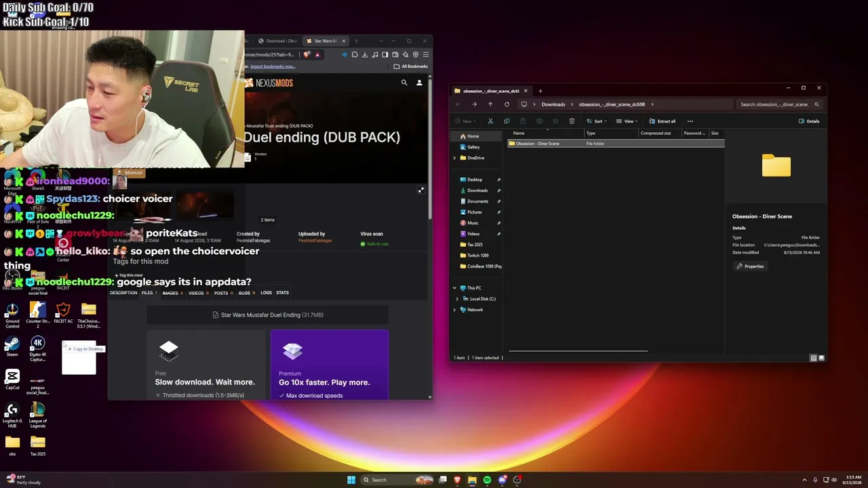The width and height of the screenshot is (868, 488).
Task: Open the Counter-Strike 2 desktop shortcut
Action: pos(38,315)
